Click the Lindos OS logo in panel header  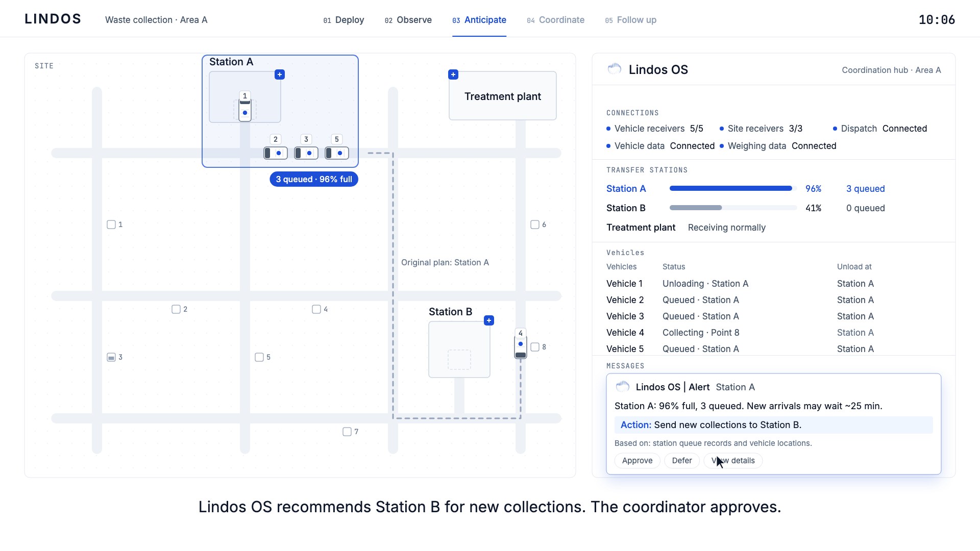615,69
